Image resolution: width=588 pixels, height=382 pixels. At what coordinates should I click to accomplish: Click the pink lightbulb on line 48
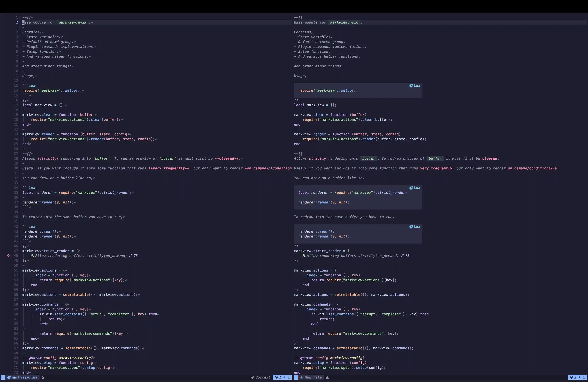8,256
